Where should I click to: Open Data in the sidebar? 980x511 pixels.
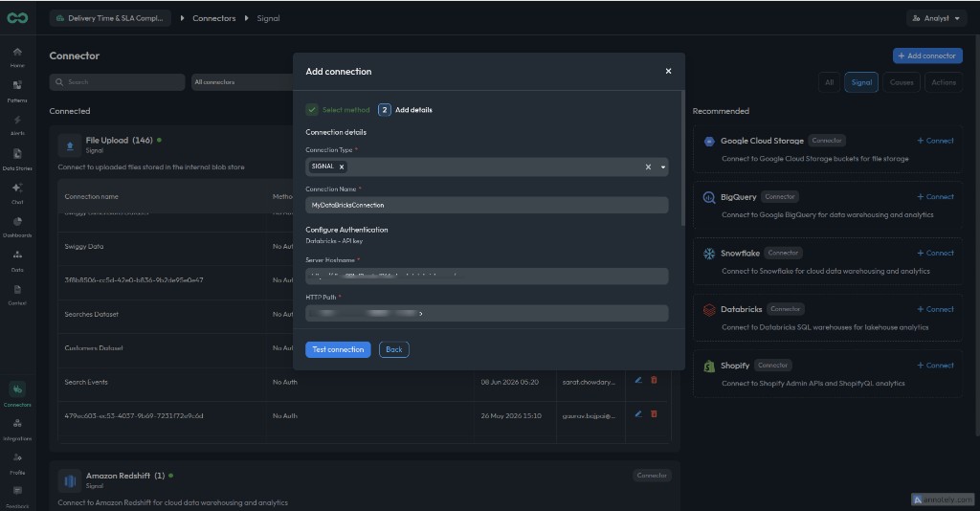pos(17,260)
